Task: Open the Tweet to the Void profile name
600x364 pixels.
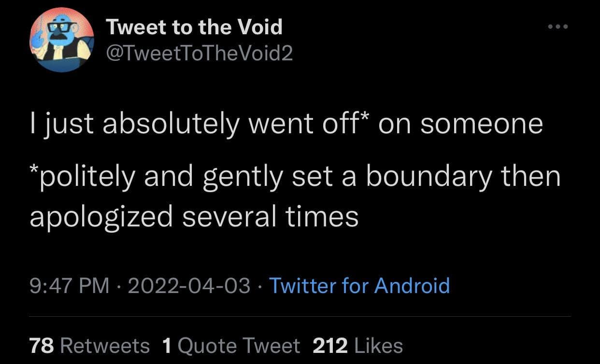Action: [194, 27]
